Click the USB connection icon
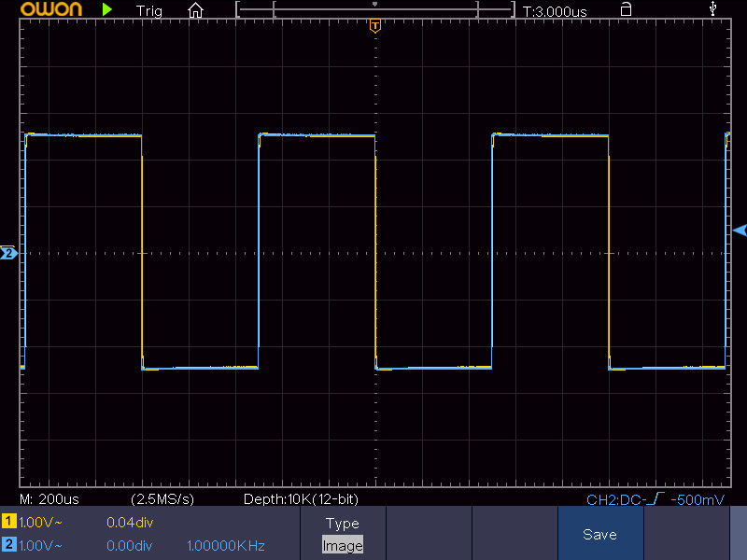The height and width of the screenshot is (560, 747). (x=714, y=9)
